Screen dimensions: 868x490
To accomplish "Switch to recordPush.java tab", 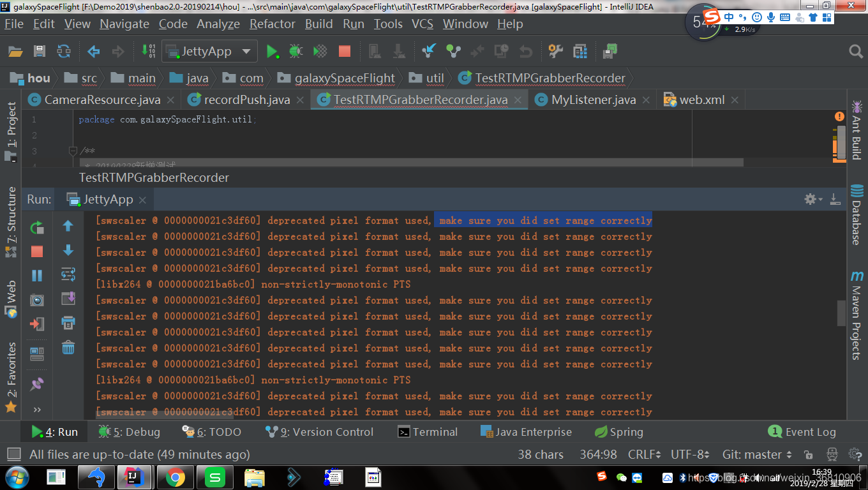I will click(247, 100).
